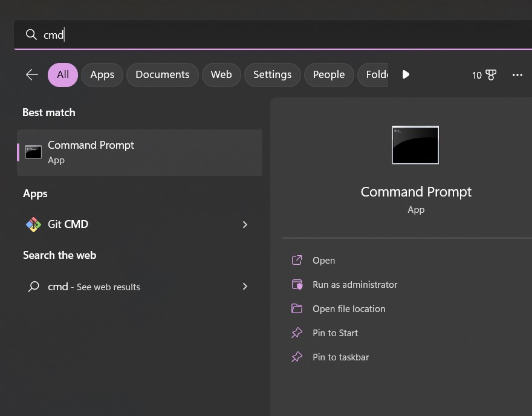Viewport: 532px width, 416px height.
Task: Switch to the Documents filter tab
Action: (162, 75)
